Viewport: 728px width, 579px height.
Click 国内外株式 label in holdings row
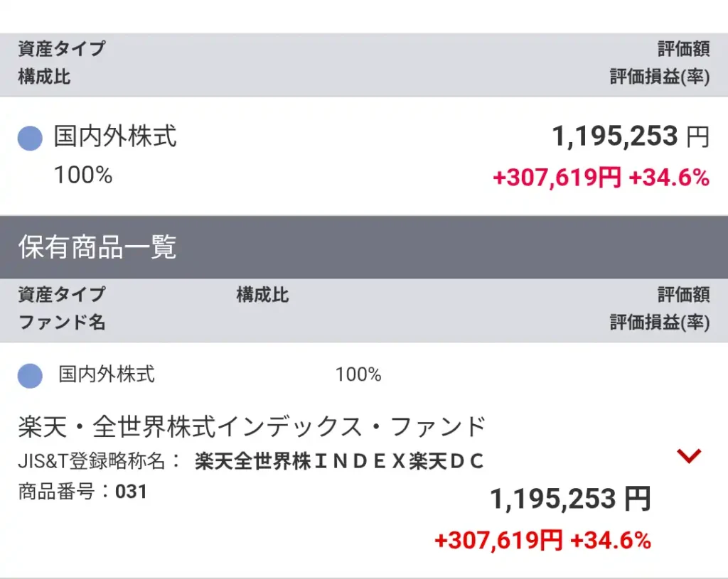[107, 374]
